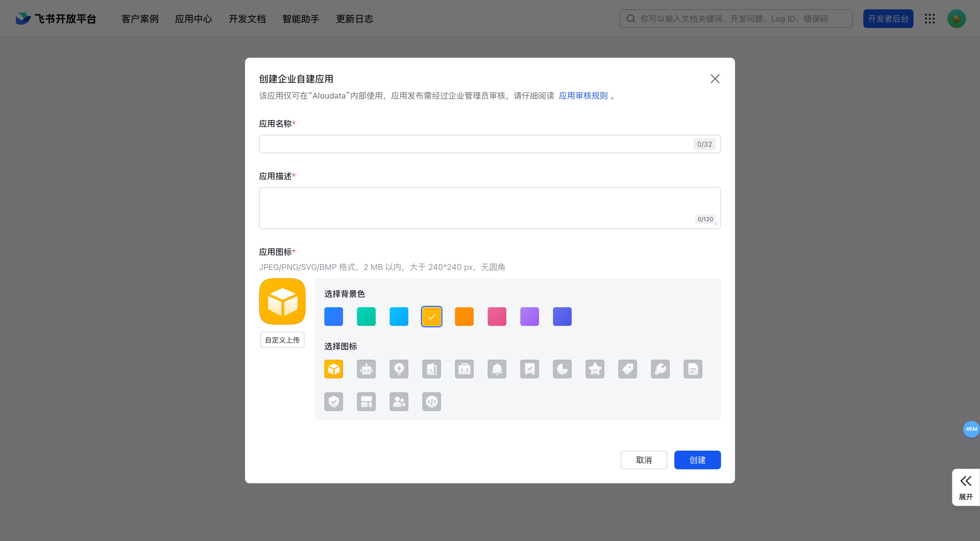Select the indigo background color swatch
The width and height of the screenshot is (980, 541).
pyautogui.click(x=562, y=317)
